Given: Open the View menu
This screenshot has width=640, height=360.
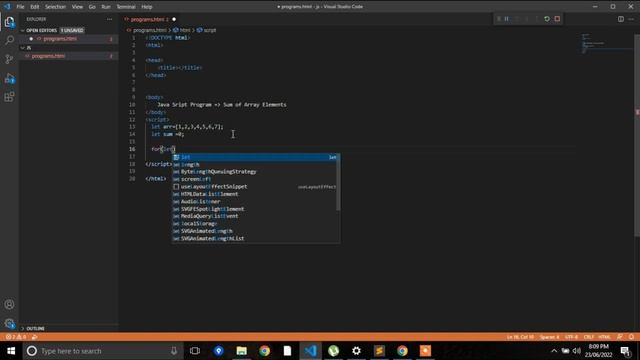Looking at the screenshot, I should click(x=77, y=7).
